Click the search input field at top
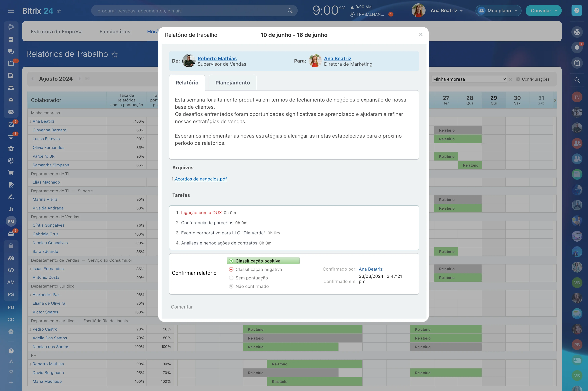The width and height of the screenshot is (588, 391). click(189, 11)
